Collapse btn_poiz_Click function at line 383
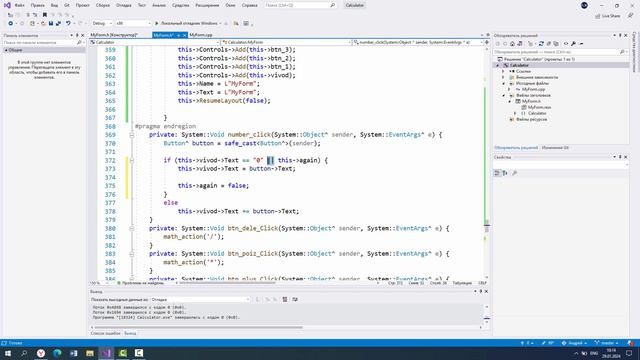Viewport: 640px width, 360px height. (131, 254)
